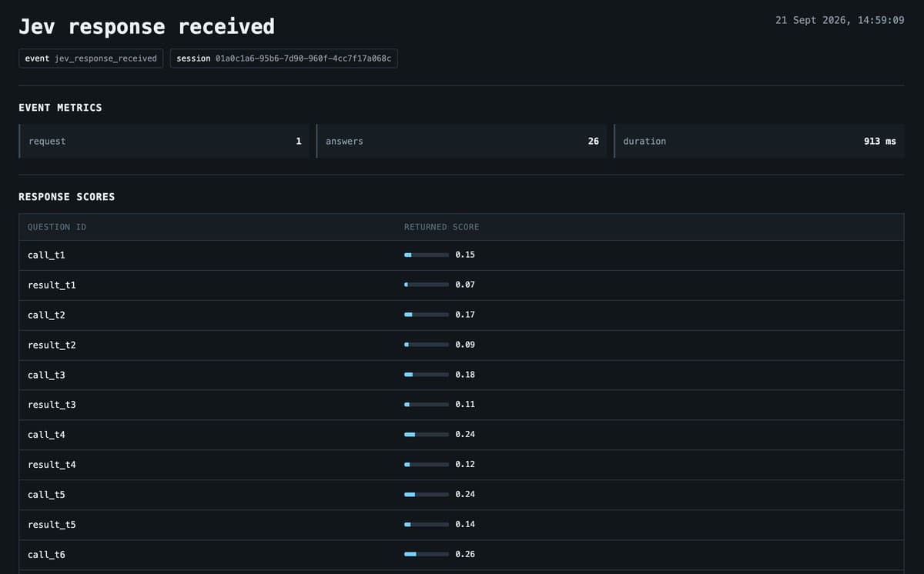Click the 0.07 score value
924x574 pixels.
(465, 285)
